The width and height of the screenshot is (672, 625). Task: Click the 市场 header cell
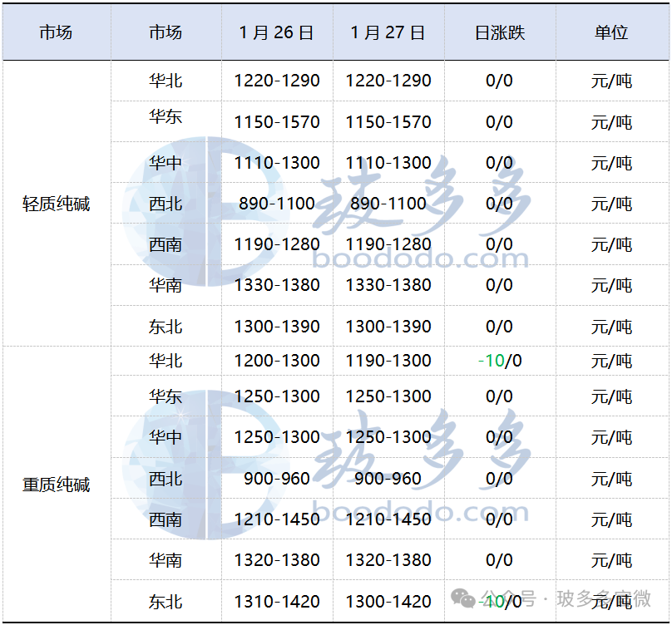point(57,32)
